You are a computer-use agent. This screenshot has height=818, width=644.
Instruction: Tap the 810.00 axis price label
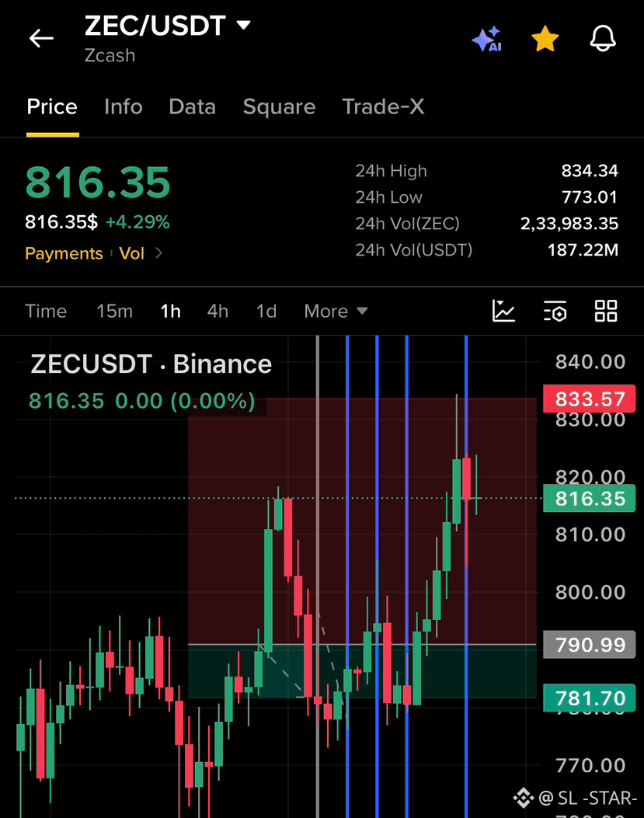590,534
